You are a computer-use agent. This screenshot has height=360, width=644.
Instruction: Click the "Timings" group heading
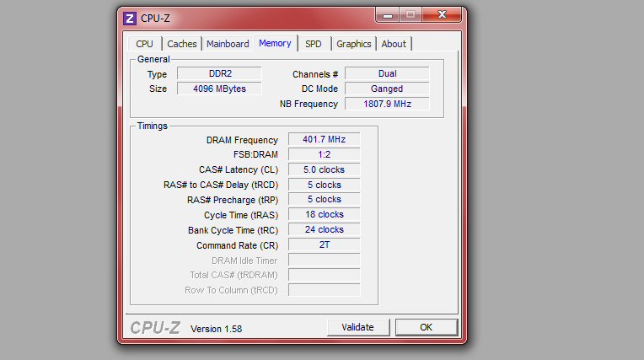click(153, 126)
